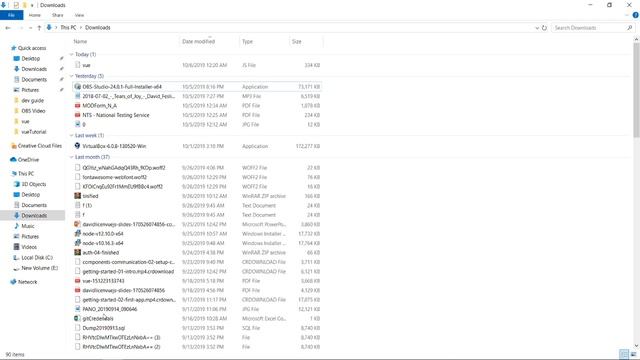
Task: Select the auth-04-finished ZIP archive
Action: 100,252
